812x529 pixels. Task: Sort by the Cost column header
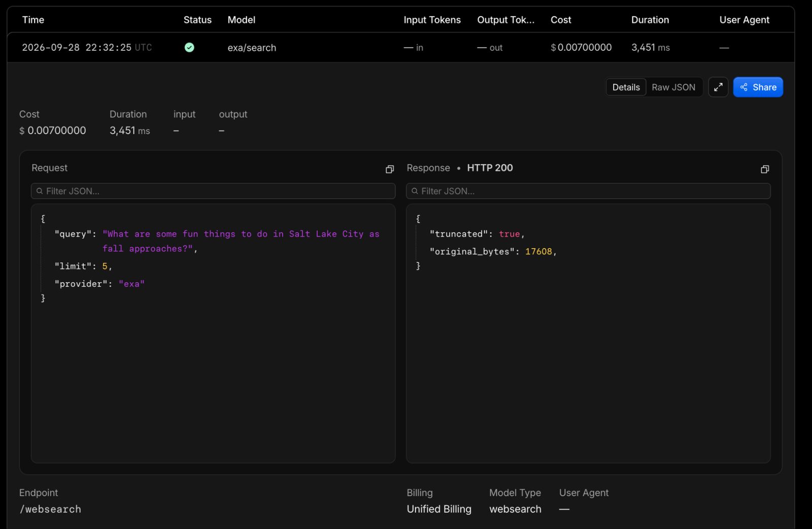point(561,20)
